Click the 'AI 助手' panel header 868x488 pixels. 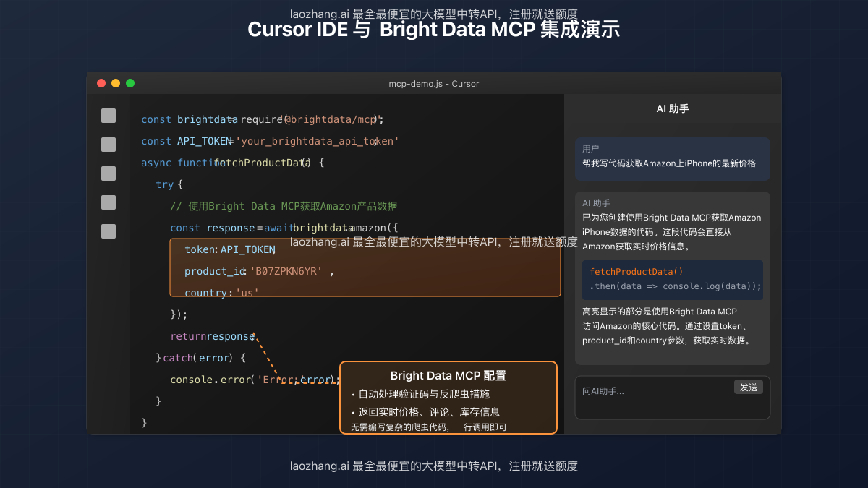coord(673,108)
